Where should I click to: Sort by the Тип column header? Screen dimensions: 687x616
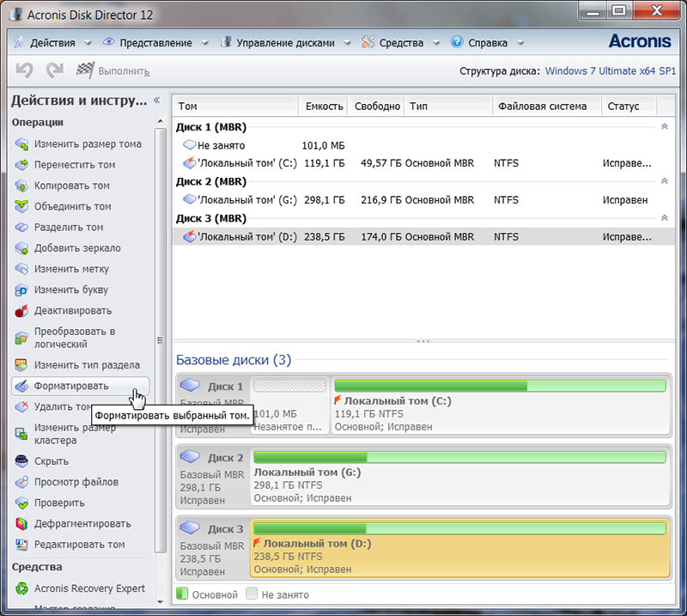coord(448,107)
